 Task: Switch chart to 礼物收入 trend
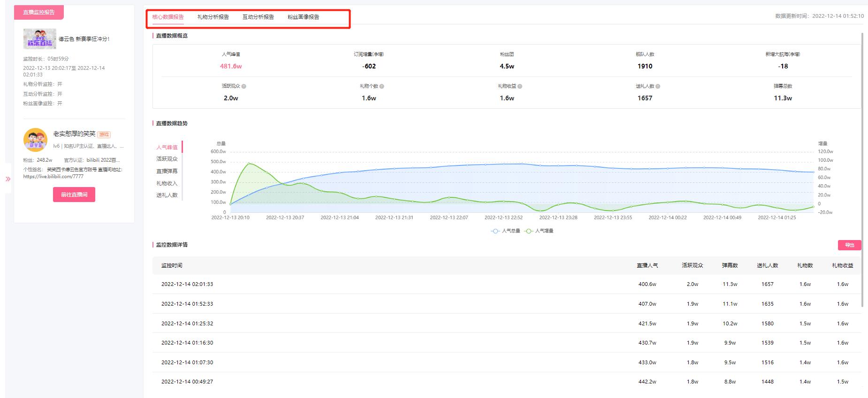(x=167, y=184)
